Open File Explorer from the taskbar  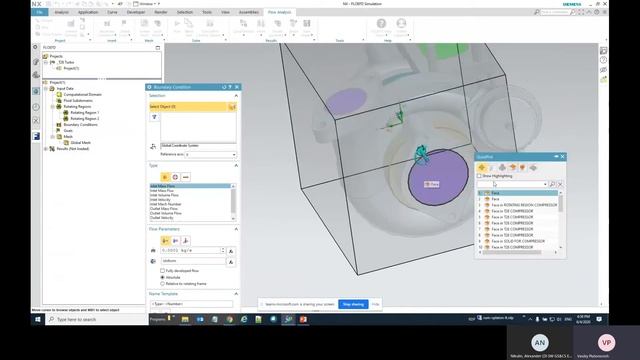pos(185,320)
